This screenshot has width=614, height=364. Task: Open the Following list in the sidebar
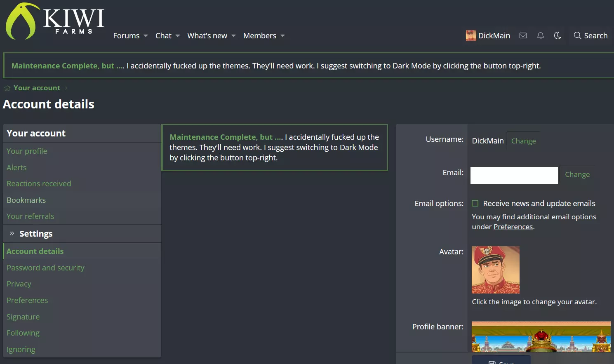23,333
